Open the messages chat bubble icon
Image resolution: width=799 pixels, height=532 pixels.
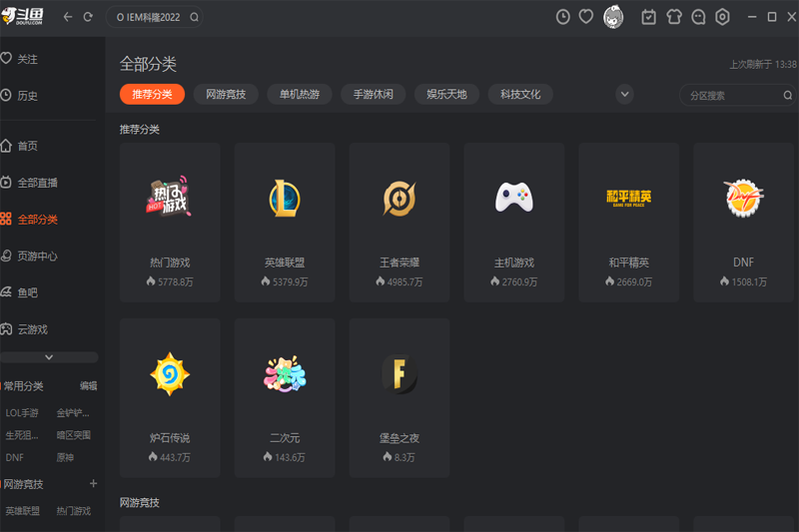[698, 17]
